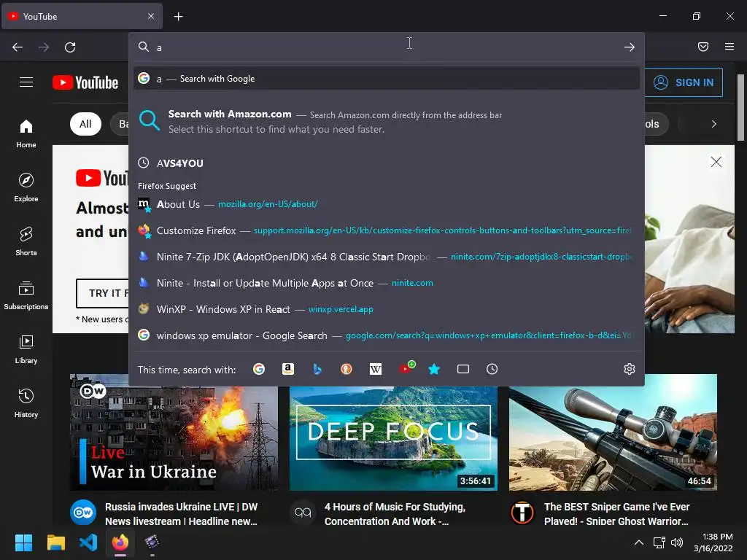This screenshot has width=747, height=560.
Task: Open Deep Focus video thumbnail
Action: point(393,438)
